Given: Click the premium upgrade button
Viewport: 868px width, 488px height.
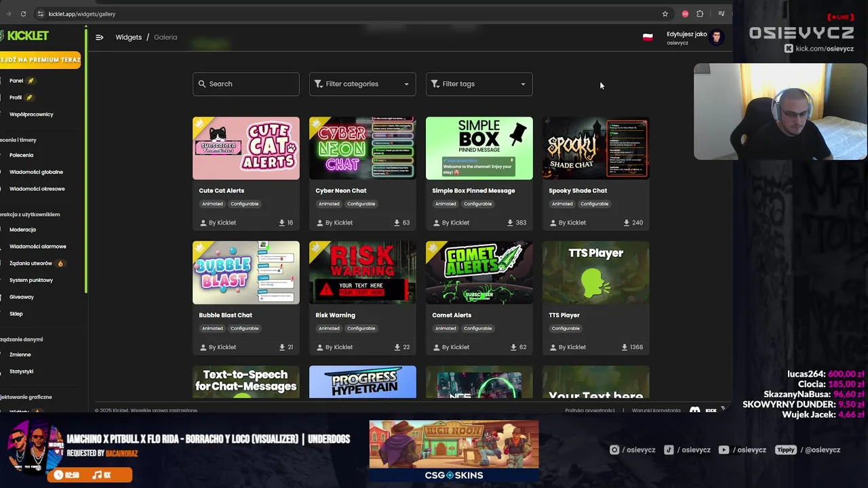Looking at the screenshot, I should click(x=40, y=60).
